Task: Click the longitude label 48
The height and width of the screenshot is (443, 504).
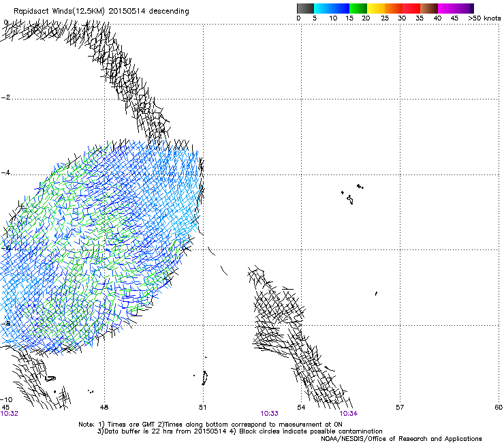Action: tap(104, 408)
